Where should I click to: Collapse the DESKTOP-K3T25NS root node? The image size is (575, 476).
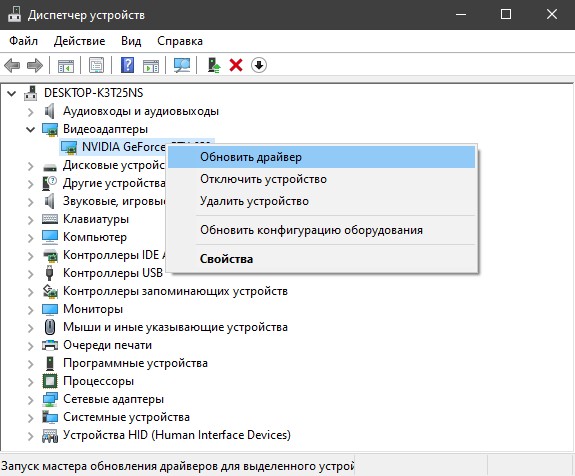coord(12,93)
